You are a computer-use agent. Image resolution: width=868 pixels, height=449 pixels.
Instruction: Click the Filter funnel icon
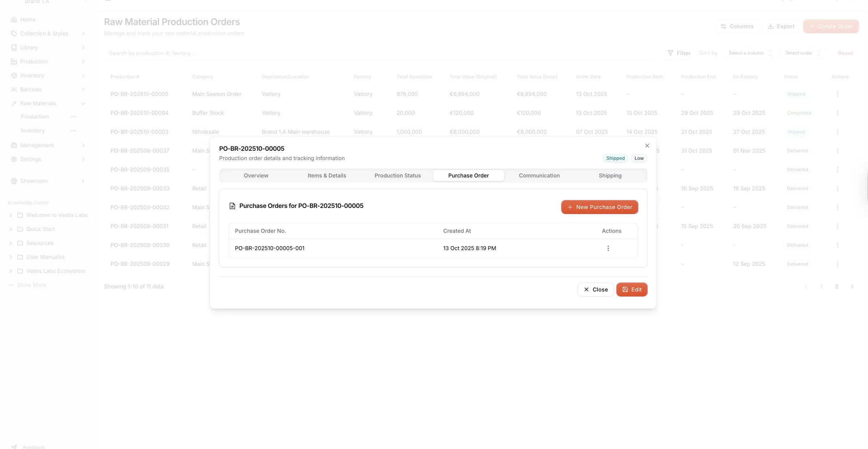pyautogui.click(x=671, y=53)
